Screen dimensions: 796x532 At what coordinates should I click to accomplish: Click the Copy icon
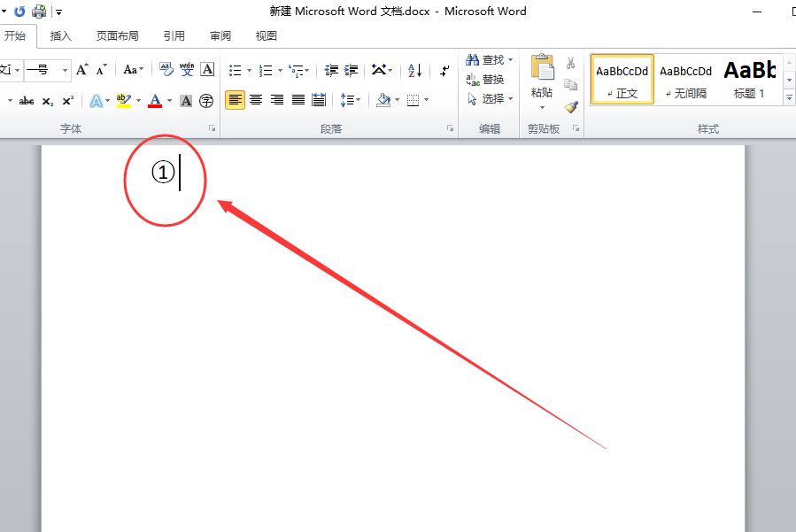(570, 84)
